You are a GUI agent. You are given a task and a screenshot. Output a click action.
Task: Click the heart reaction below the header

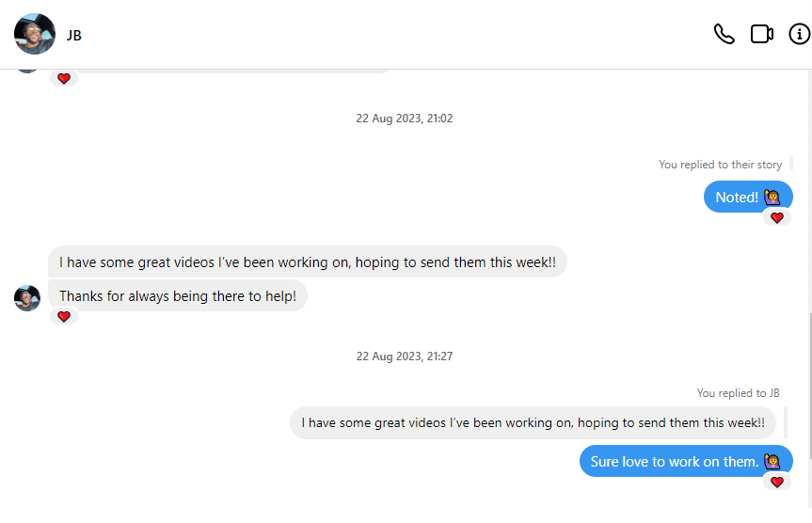pos(64,79)
